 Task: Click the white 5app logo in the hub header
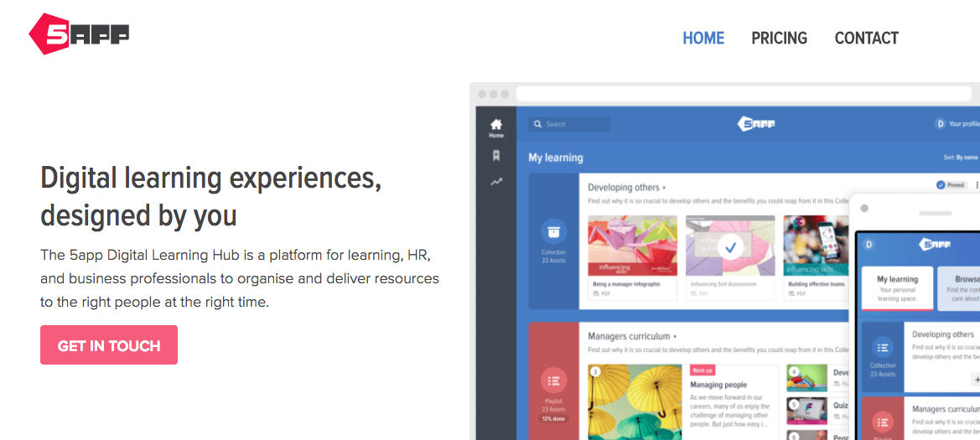755,124
